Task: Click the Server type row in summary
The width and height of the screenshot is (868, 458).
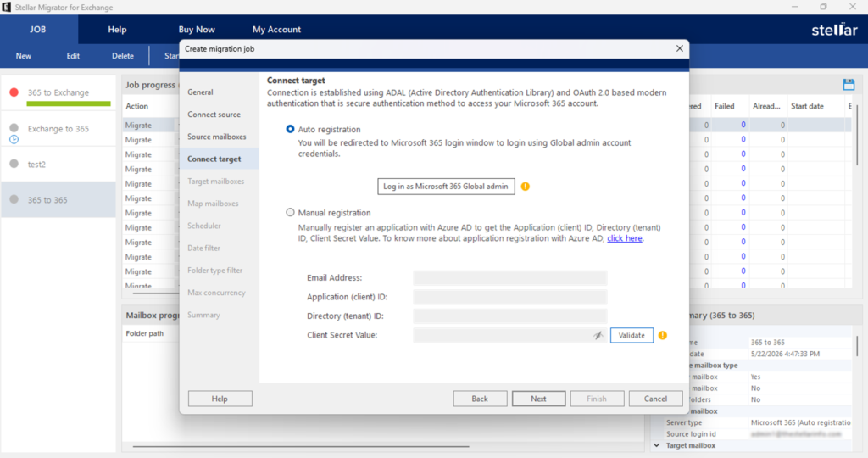Action: [758, 422]
